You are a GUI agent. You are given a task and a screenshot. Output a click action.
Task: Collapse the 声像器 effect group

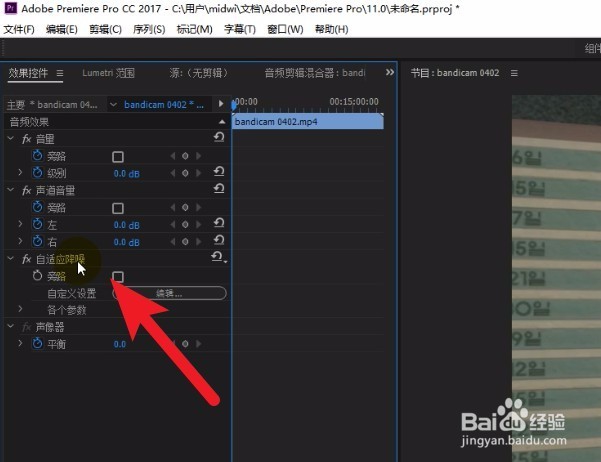(11, 326)
